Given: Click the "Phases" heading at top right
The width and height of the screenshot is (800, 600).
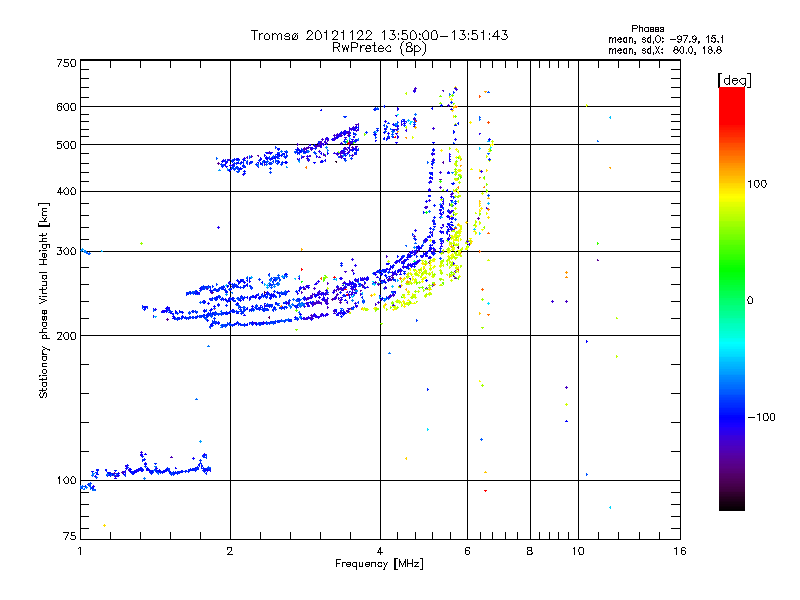Looking at the screenshot, I should point(647,29).
